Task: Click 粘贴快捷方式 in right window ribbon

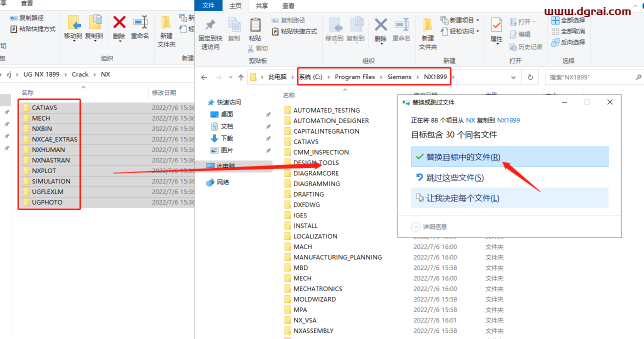Action: point(294,31)
